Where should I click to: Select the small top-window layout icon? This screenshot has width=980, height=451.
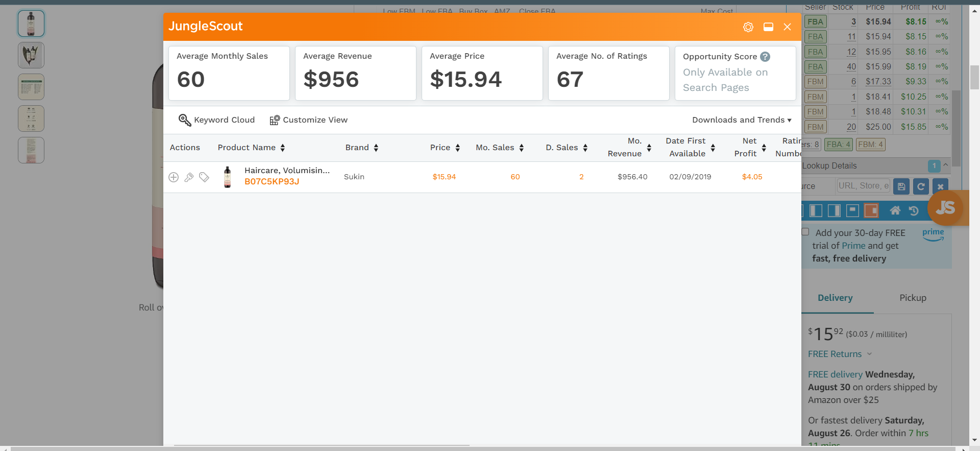(x=852, y=210)
